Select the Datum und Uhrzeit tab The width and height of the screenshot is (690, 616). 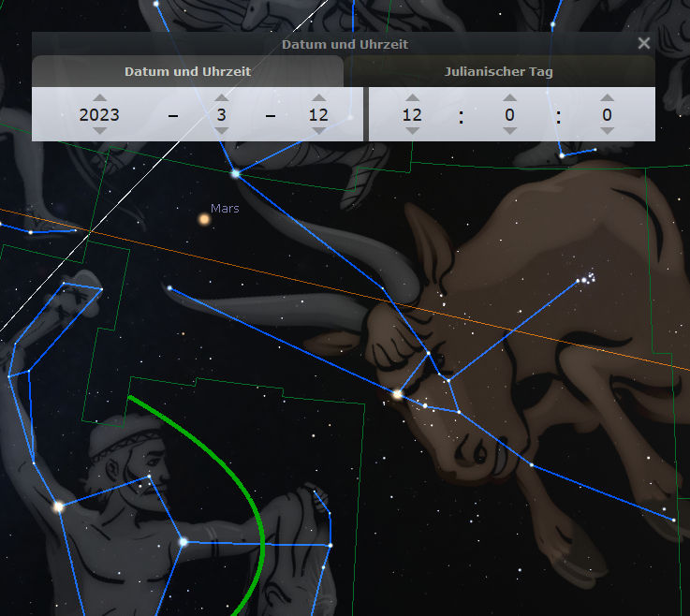(x=187, y=71)
